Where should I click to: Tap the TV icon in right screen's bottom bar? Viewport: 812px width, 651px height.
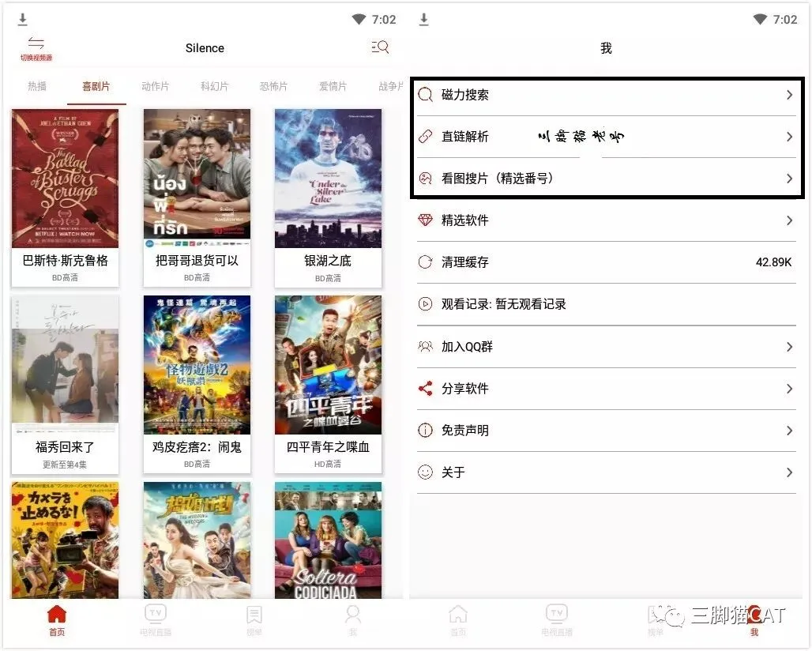[557, 613]
